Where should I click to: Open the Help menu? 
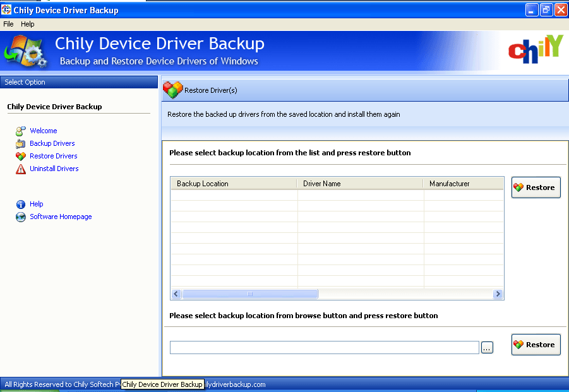[x=28, y=24]
